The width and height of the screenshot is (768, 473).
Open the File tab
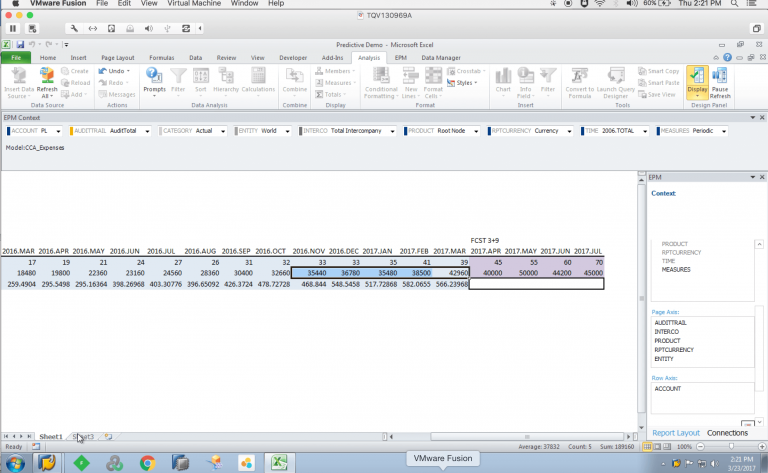[x=16, y=58]
